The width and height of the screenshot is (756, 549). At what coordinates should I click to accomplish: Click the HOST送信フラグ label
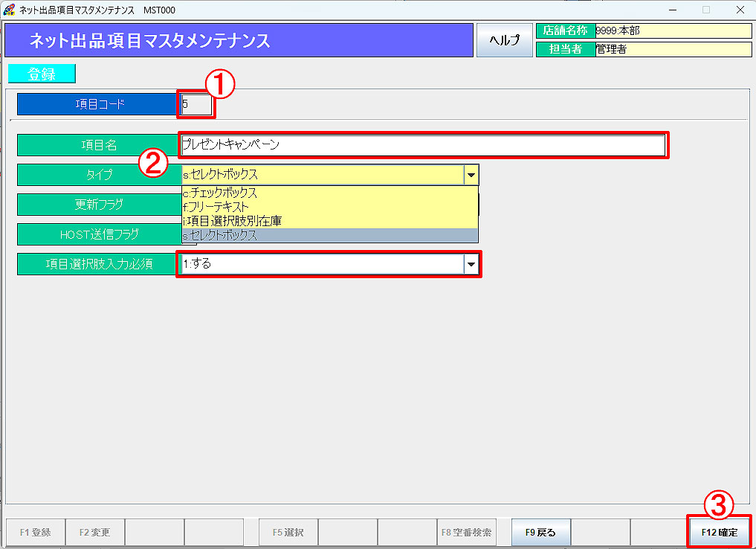tap(98, 234)
